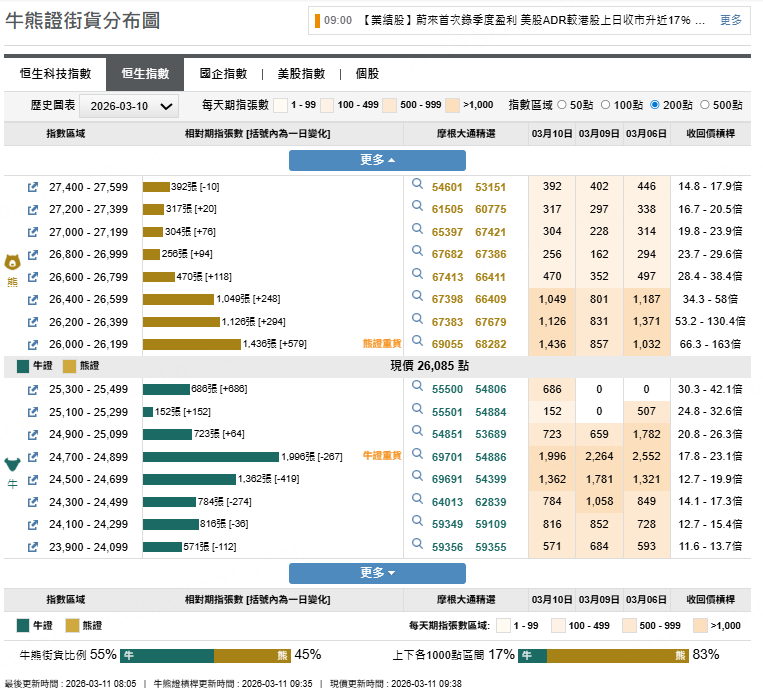Open warrant code 69701 link
Screen dimensions: 763x697
click(447, 457)
